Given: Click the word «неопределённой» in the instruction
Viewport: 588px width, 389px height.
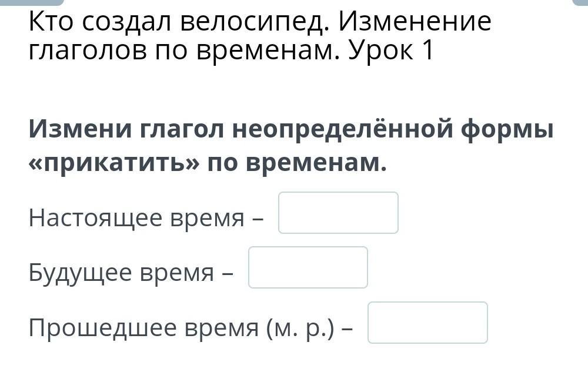Looking at the screenshot, I should 343,129.
